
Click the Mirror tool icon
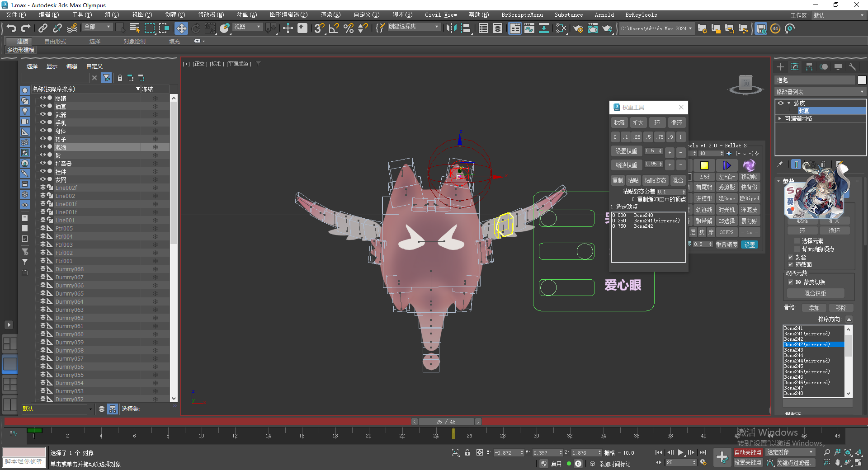[x=451, y=28]
